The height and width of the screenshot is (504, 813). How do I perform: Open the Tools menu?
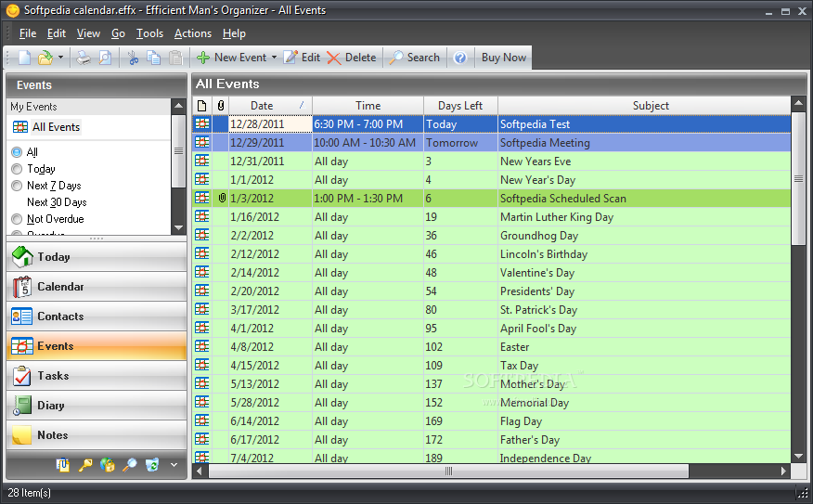coord(149,33)
